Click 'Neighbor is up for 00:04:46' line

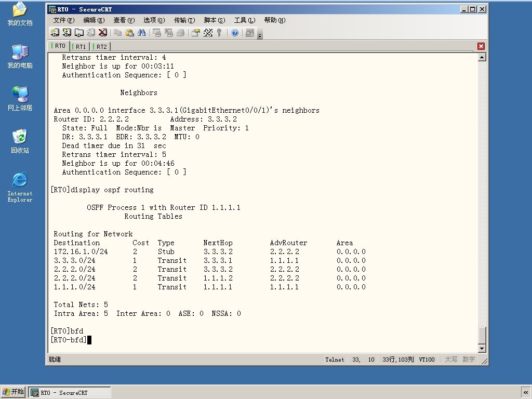pyautogui.click(x=118, y=163)
